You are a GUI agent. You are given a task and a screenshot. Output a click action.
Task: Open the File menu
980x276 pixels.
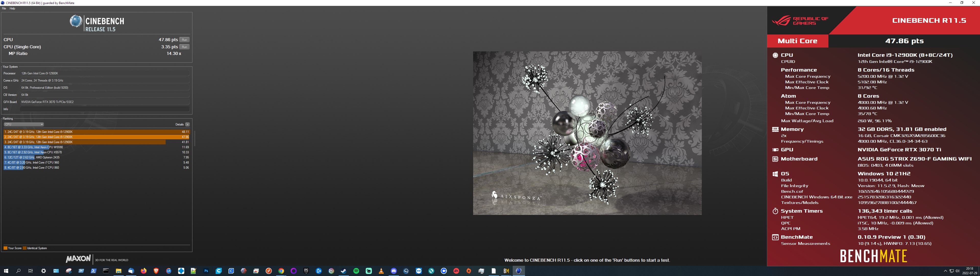(4, 8)
